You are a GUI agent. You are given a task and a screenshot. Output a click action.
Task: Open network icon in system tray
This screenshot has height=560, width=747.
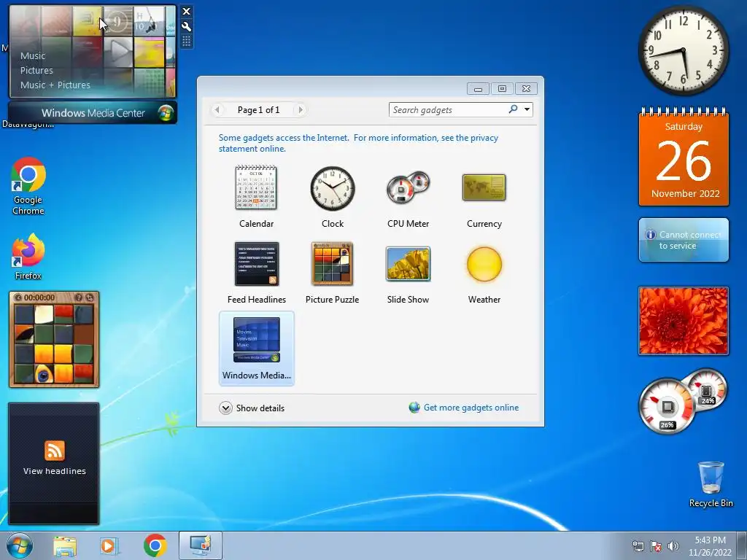(x=638, y=547)
